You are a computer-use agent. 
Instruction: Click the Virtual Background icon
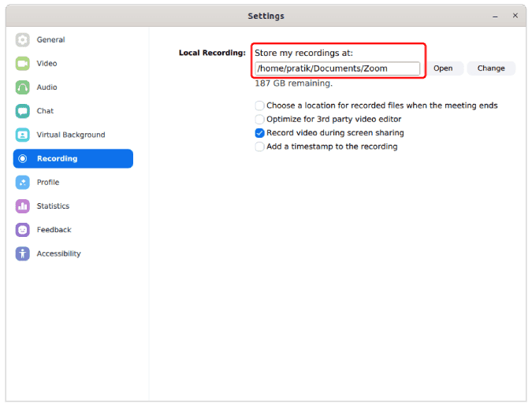pos(23,135)
